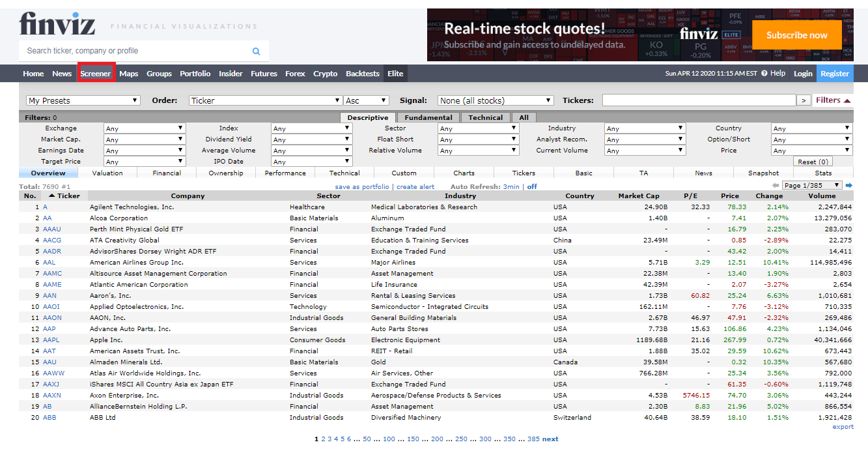The image size is (868, 451).
Task: Sort by the P/E column header
Action: (691, 196)
